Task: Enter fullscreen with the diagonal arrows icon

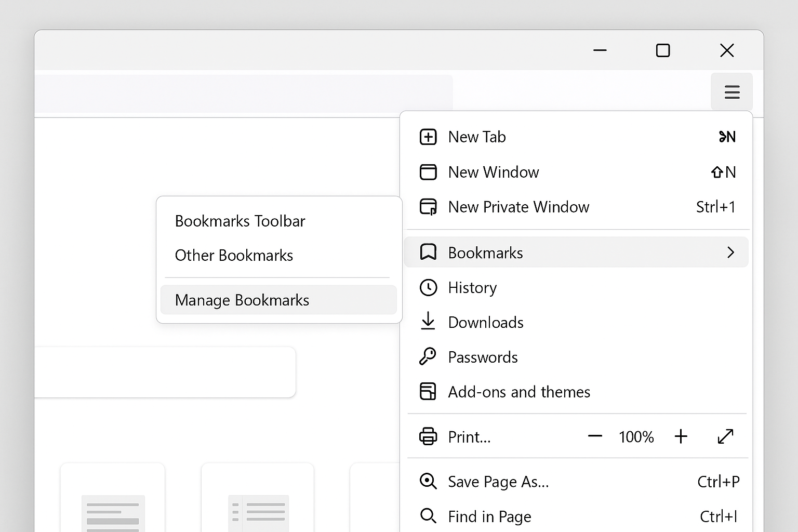Action: 725,436
